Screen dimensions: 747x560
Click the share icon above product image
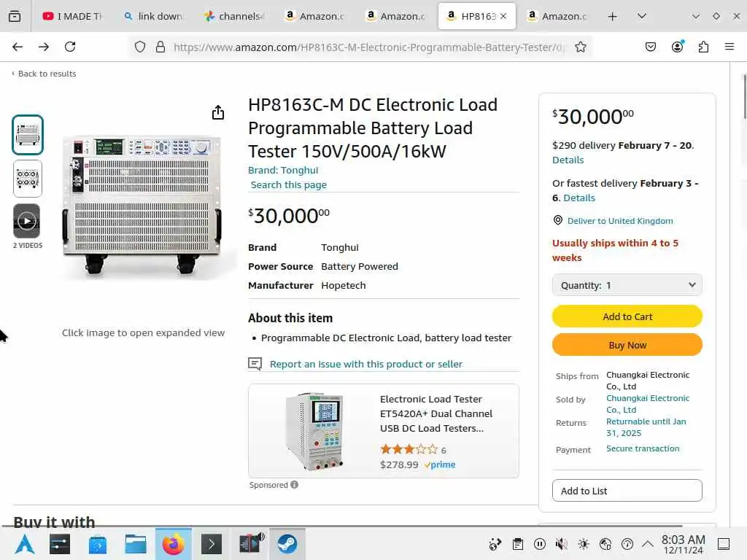pyautogui.click(x=217, y=112)
